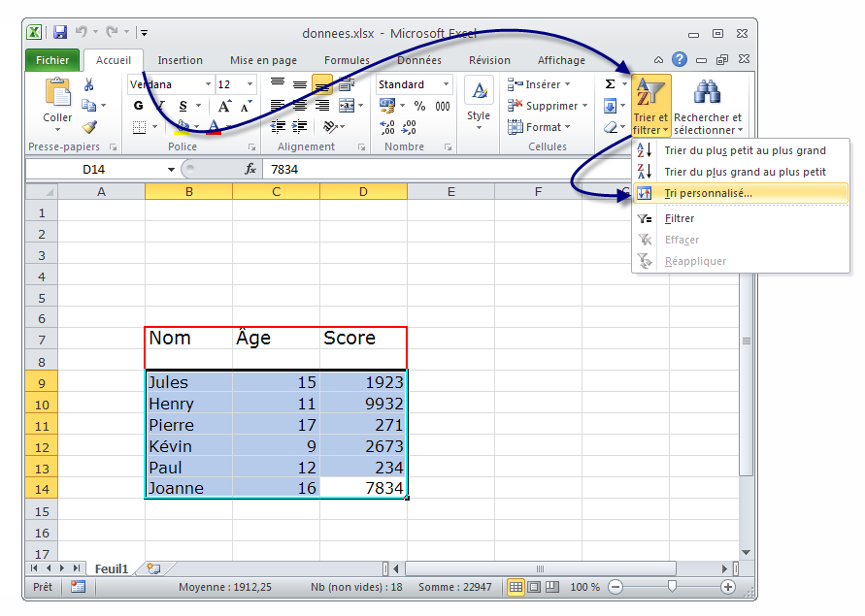Open the Name Box dropdown next to D14
Screen dimensions: 865x616
tap(172, 169)
